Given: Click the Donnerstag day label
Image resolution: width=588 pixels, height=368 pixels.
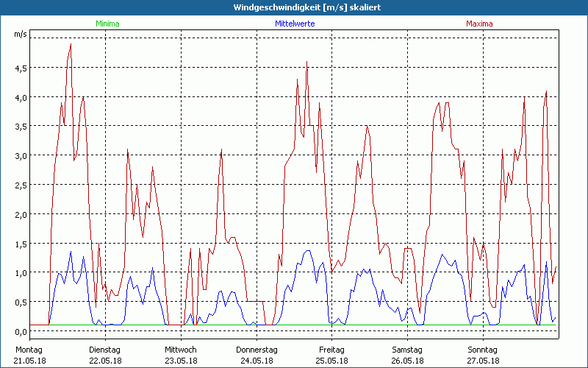Looking at the screenshot, I should tap(255, 349).
